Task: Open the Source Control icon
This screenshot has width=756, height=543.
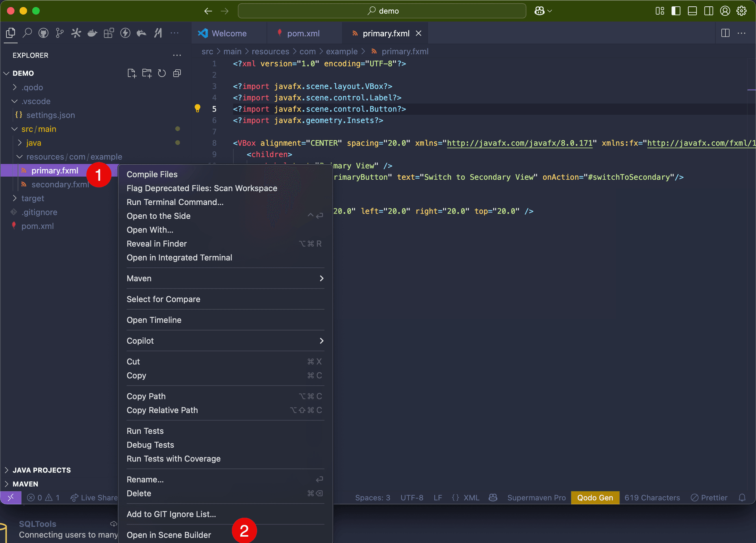Action: (x=60, y=33)
